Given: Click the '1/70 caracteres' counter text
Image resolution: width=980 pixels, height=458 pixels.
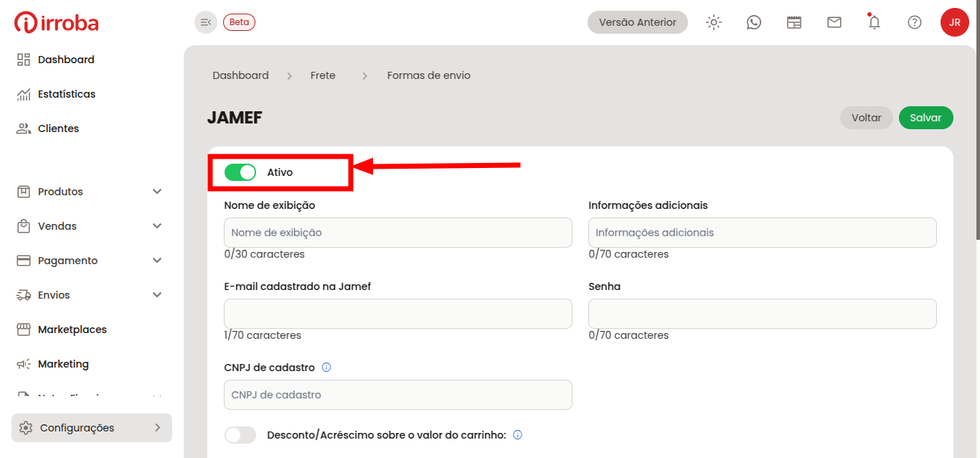Looking at the screenshot, I should point(263,335).
